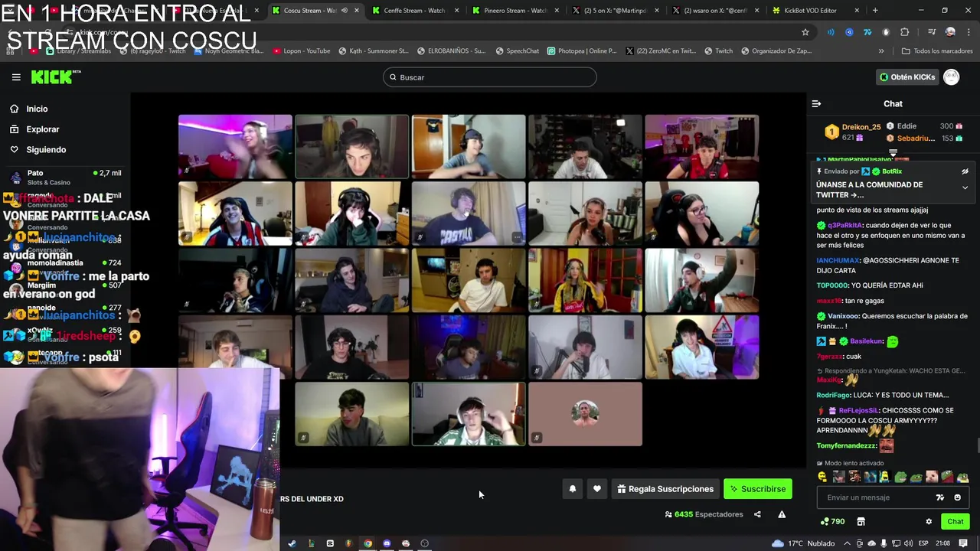980x551 pixels.
Task: Click username RodriFago in chat
Action: pos(835,395)
